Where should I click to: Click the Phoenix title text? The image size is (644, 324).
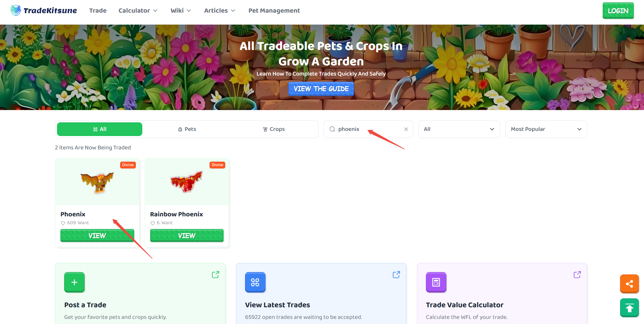pos(73,214)
